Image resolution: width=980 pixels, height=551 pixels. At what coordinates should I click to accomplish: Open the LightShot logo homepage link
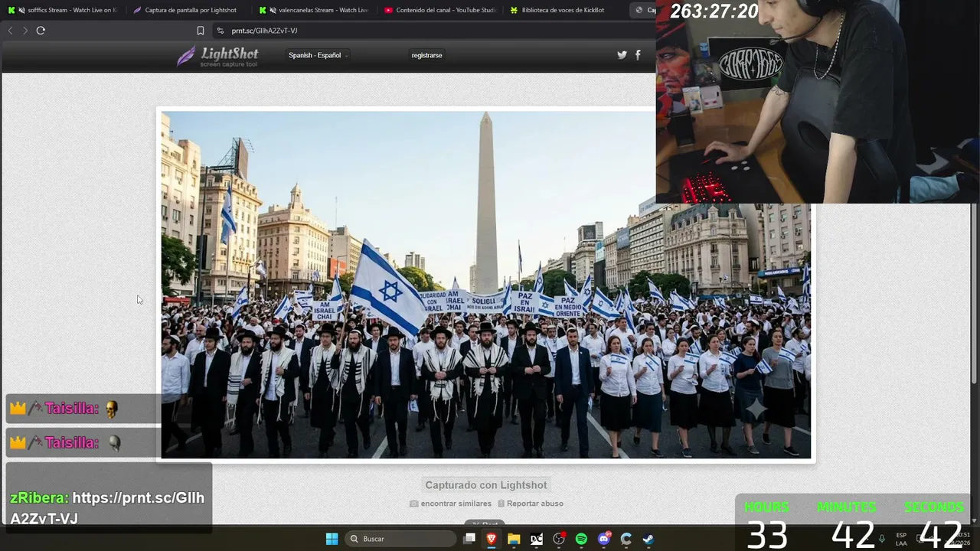tap(217, 57)
